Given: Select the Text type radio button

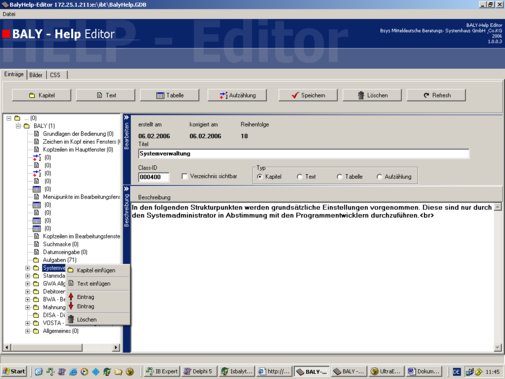Looking at the screenshot, I should pyautogui.click(x=299, y=177).
